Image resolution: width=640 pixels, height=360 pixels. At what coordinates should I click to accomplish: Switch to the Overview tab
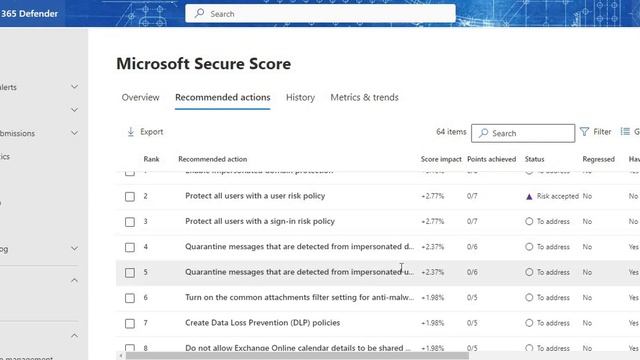(140, 98)
